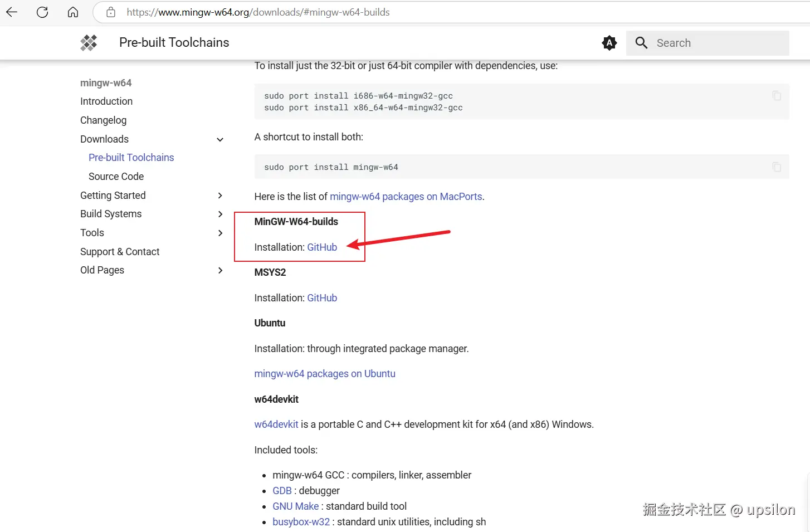Viewport: 810px width, 532px height.
Task: Click the 'Included tools:' text
Action: (286, 450)
